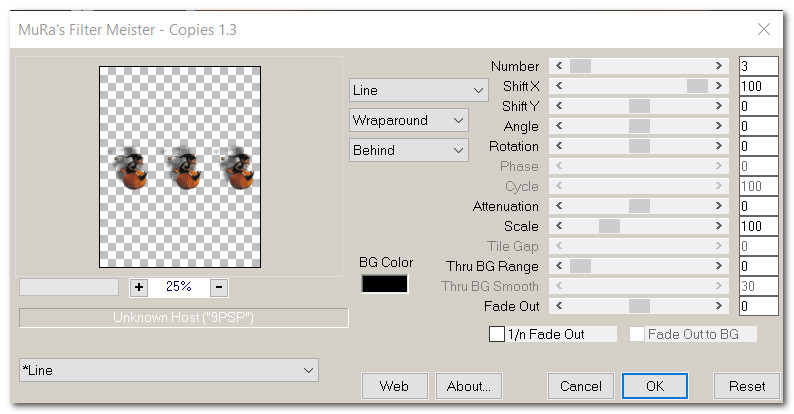Open the About dialog
Image resolution: width=794 pixels, height=414 pixels.
click(x=469, y=385)
